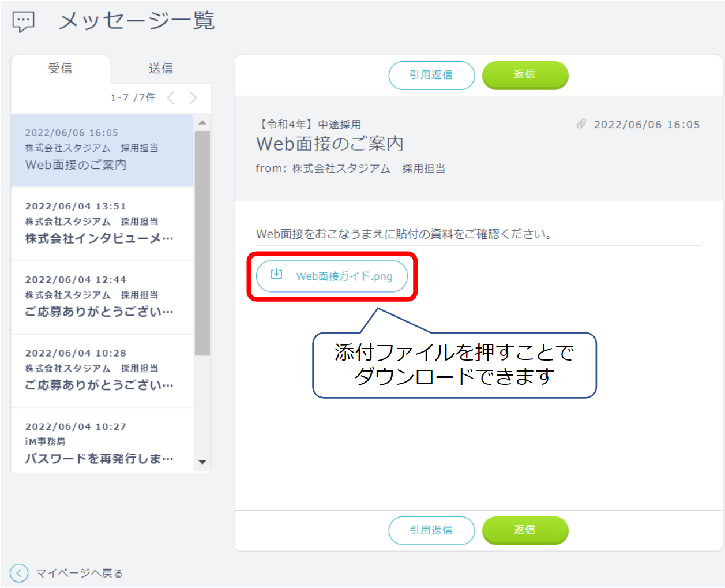This screenshot has height=588, width=725.
Task: Click the bottom green 返信 button
Action: click(x=525, y=530)
